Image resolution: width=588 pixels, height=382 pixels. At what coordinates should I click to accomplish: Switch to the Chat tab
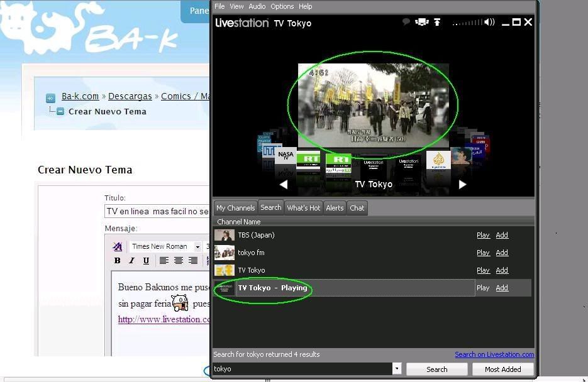(x=357, y=208)
